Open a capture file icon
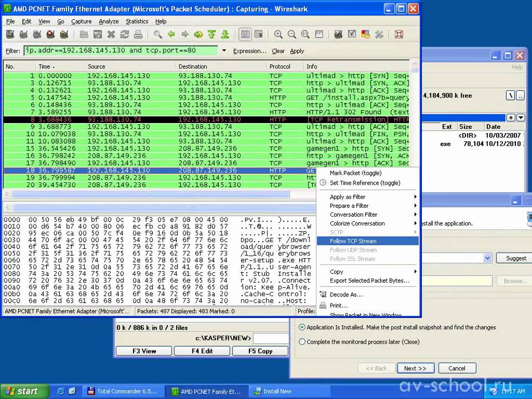Screen dimensions: 532x399 (84, 34)
